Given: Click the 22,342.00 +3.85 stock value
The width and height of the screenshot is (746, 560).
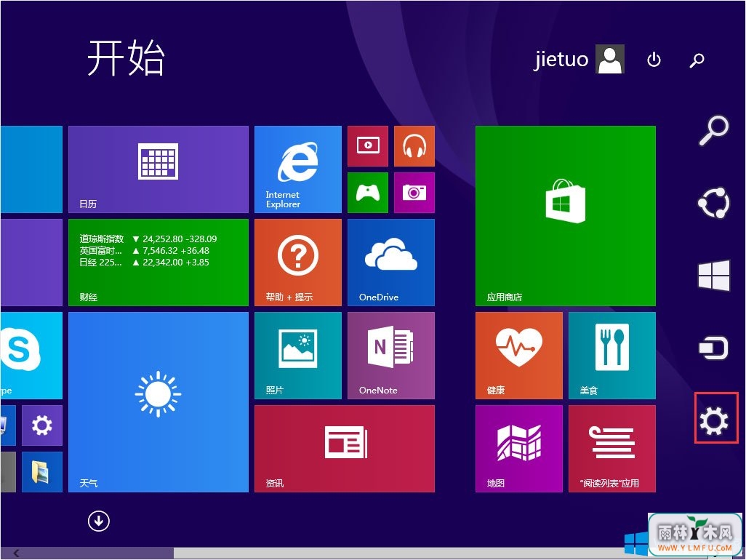Looking at the screenshot, I should [x=176, y=262].
